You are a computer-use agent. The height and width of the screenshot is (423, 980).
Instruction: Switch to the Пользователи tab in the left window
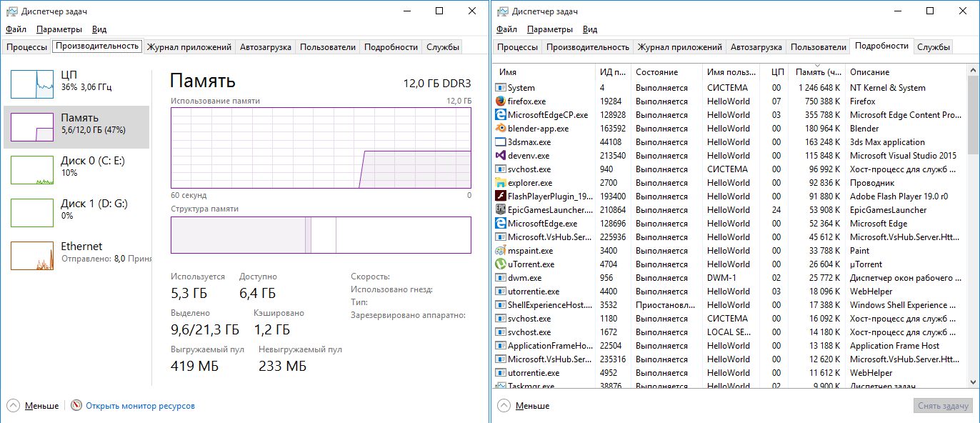[328, 47]
